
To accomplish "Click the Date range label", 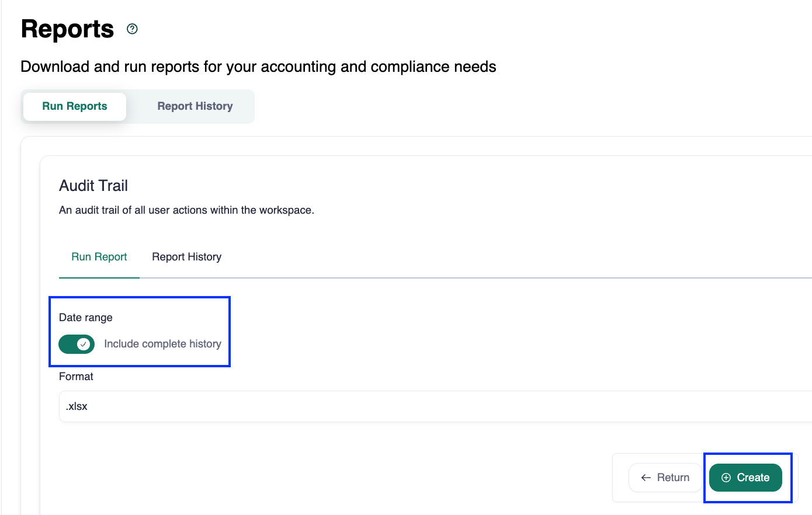I will click(86, 318).
